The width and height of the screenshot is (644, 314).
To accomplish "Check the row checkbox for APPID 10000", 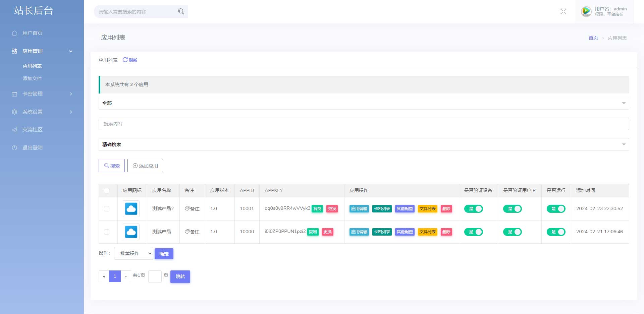I will [x=107, y=232].
